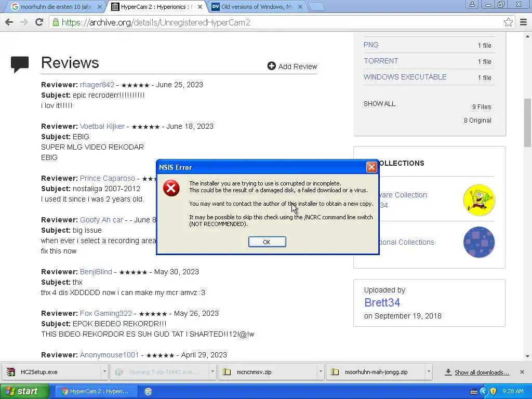Click the taskbar clock 9:28 AM
Screen dimensions: 532x399
[513, 392]
